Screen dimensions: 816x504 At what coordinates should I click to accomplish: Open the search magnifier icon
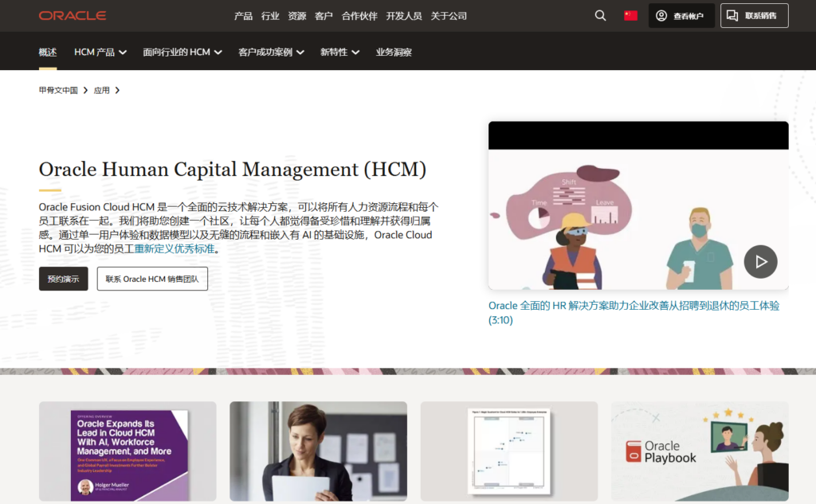pyautogui.click(x=600, y=16)
